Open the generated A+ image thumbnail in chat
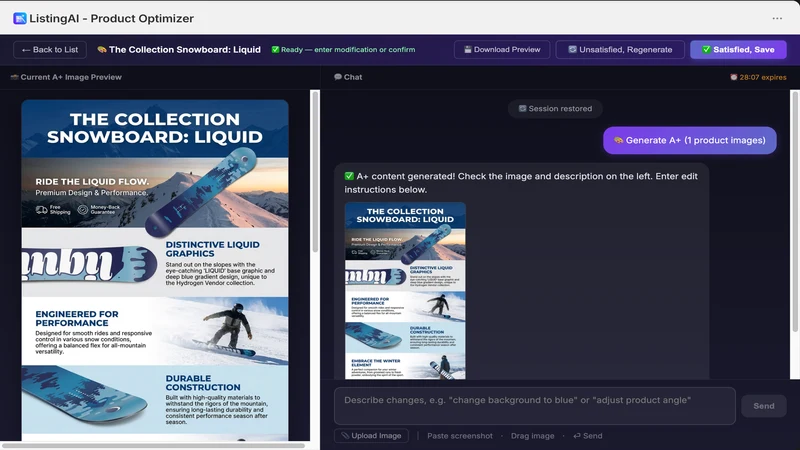 pyautogui.click(x=405, y=290)
